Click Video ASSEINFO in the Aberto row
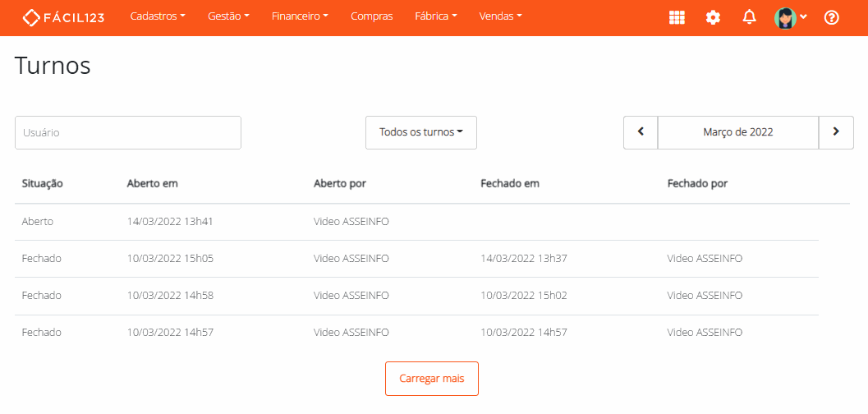868x414 pixels. (351, 222)
